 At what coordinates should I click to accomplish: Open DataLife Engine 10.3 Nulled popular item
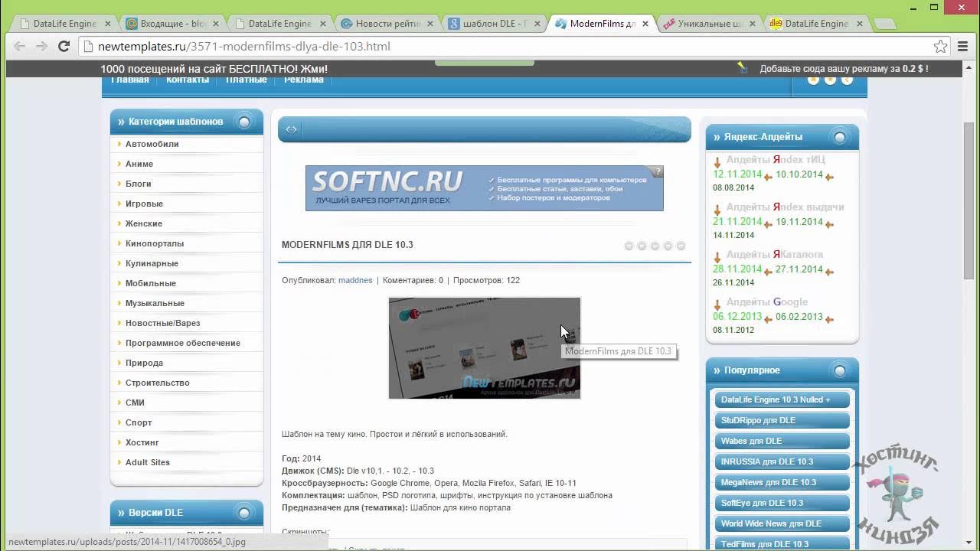click(x=782, y=399)
